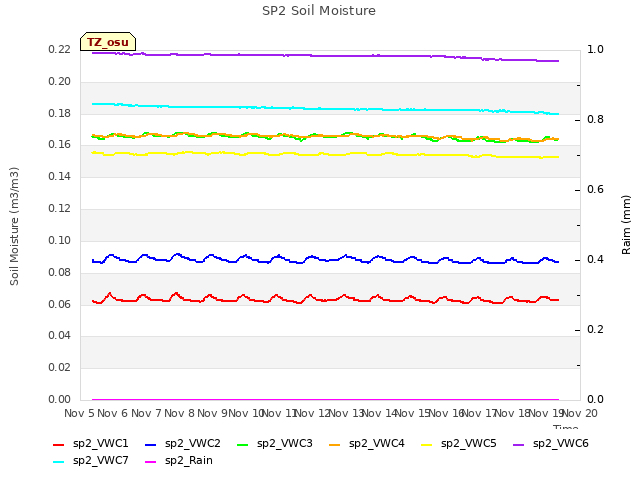Screen dimensions: 640x480
Task: Click the purple sp2_VWC6 legend swatch
Action: tap(518, 445)
